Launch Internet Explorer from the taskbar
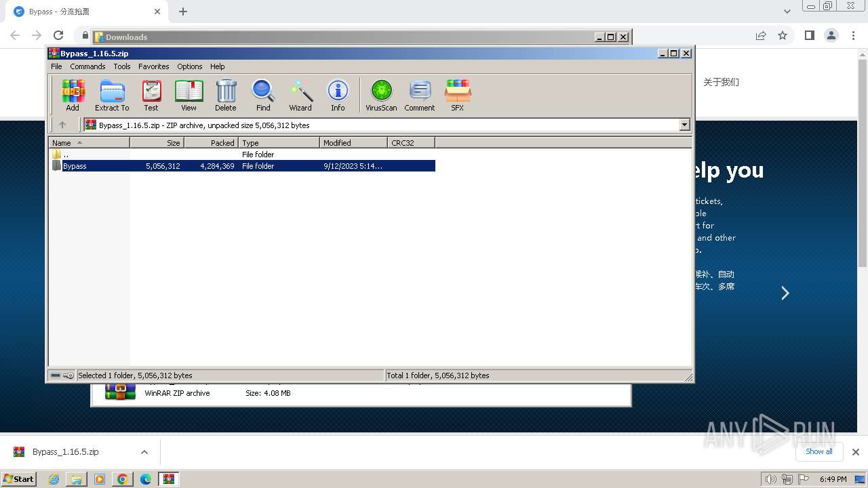This screenshot has height=488, width=868. pyautogui.click(x=54, y=479)
